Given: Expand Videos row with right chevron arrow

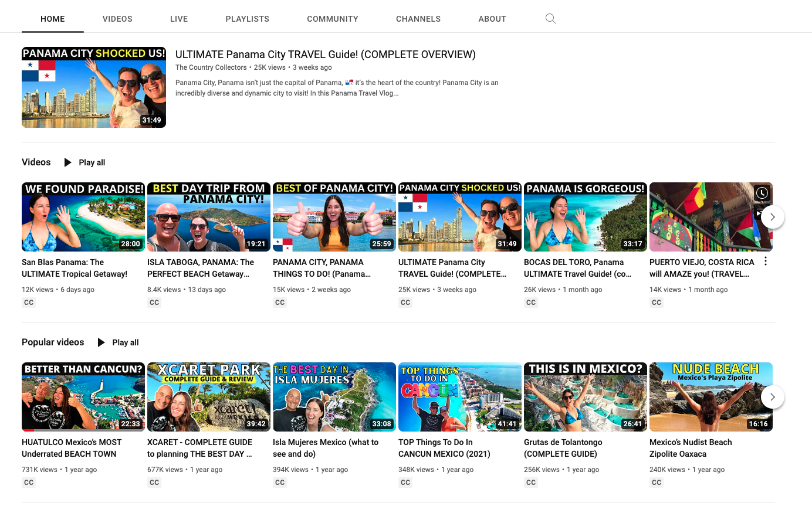Looking at the screenshot, I should point(773,217).
